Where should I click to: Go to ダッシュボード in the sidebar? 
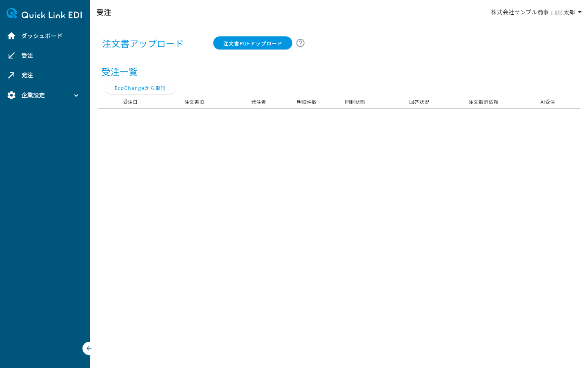(45, 36)
